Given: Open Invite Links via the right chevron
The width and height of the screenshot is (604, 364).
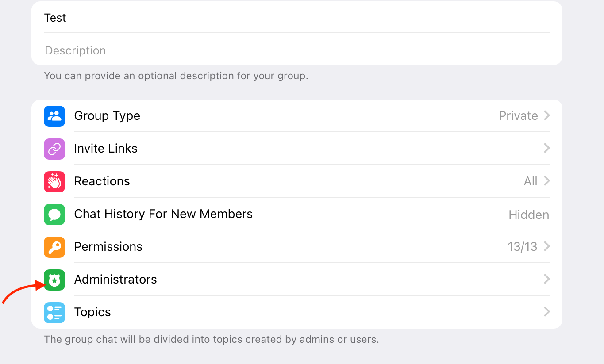Looking at the screenshot, I should pos(547,148).
